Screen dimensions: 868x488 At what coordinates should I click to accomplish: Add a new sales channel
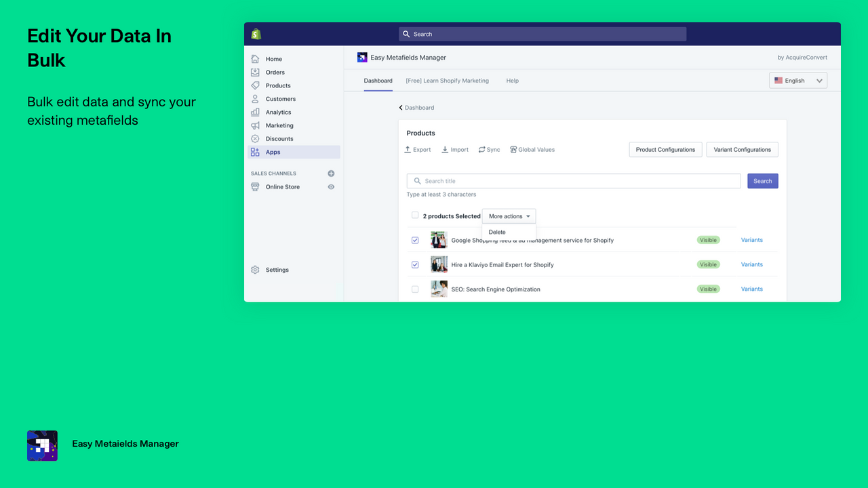[331, 173]
